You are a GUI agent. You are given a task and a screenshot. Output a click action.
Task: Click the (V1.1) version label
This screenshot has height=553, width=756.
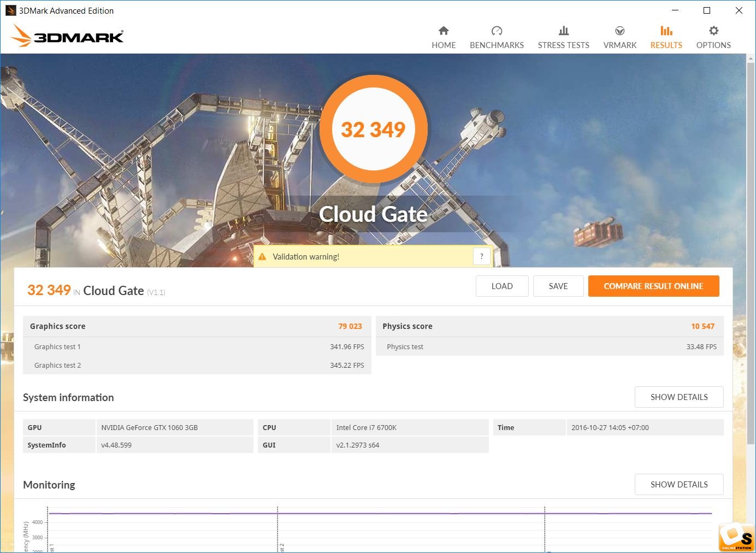pos(156,293)
